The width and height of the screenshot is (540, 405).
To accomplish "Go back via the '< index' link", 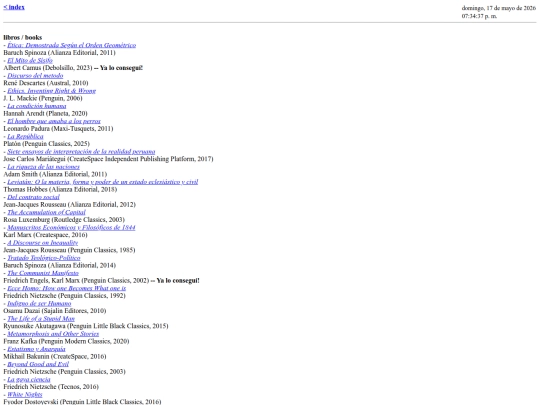I will click(x=14, y=7).
